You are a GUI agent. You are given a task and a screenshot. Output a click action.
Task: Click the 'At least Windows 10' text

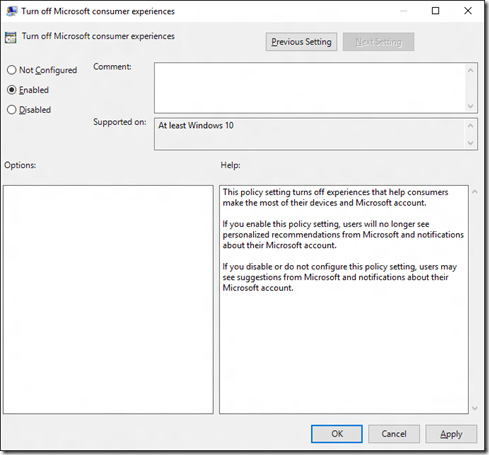196,126
